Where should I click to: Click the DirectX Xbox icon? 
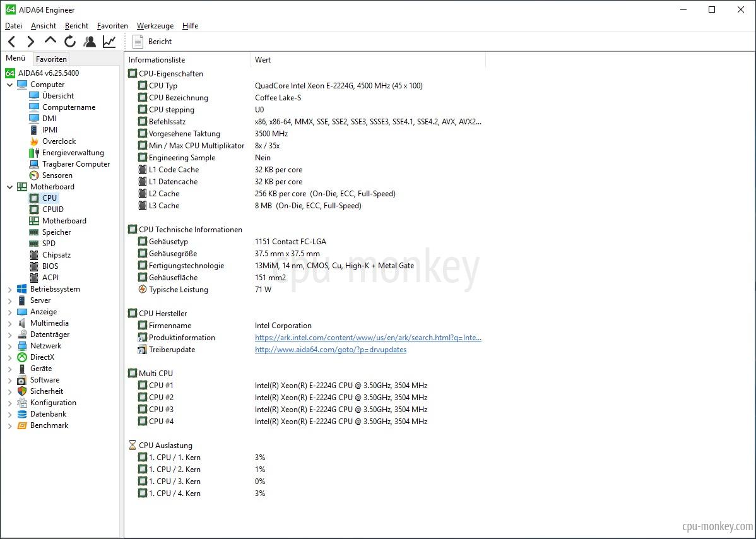(x=21, y=357)
